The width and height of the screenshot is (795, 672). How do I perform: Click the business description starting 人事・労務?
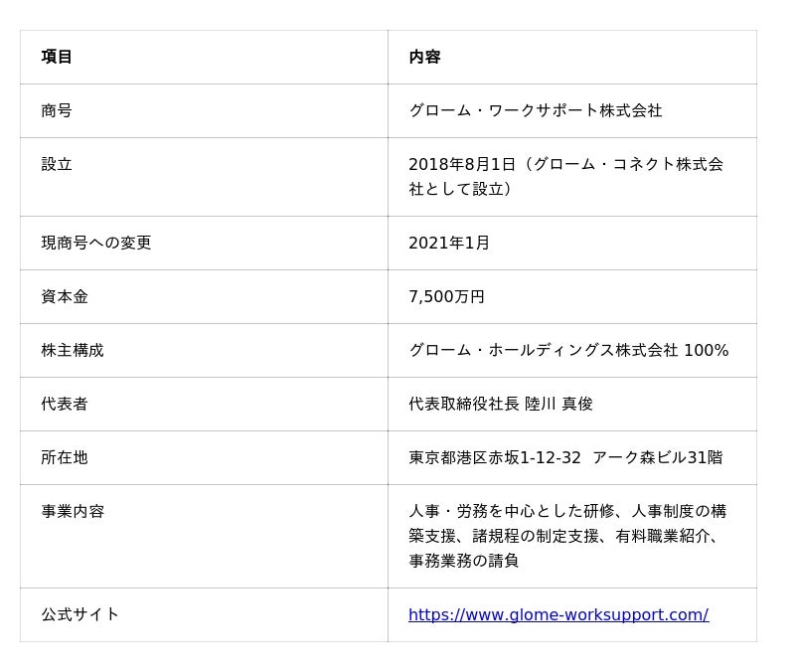pyautogui.click(x=567, y=536)
